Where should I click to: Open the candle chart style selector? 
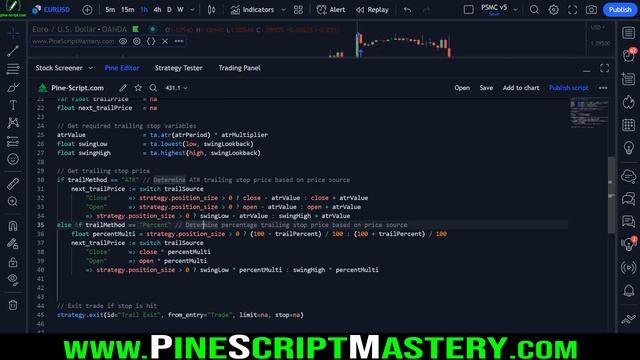[x=211, y=10]
